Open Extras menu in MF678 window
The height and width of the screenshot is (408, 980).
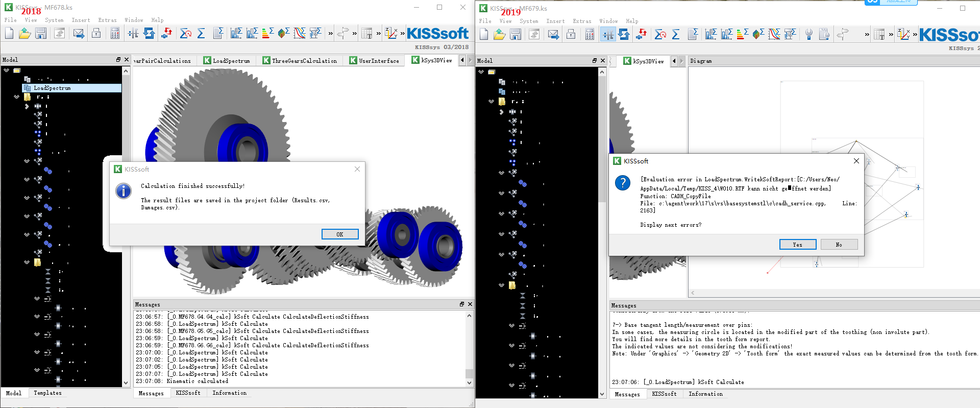pos(107,20)
